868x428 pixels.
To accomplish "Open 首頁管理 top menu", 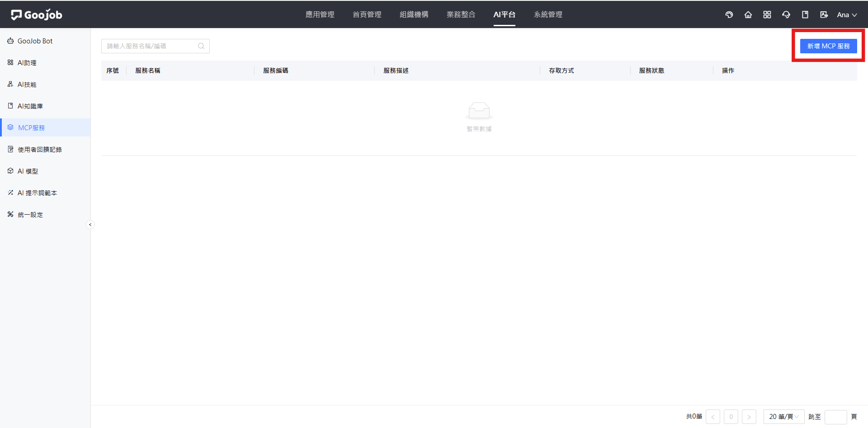I will [367, 14].
